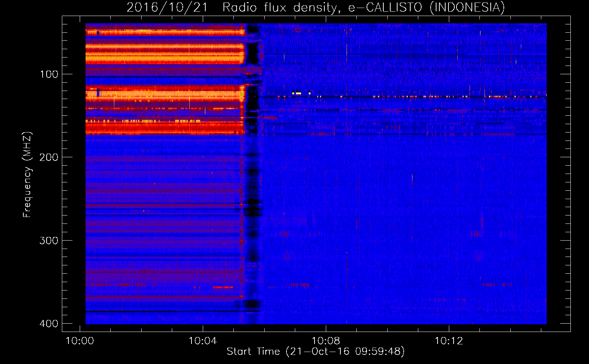The image size is (589, 364).
Task: Click the 300 frequency tick label
Action: point(49,241)
